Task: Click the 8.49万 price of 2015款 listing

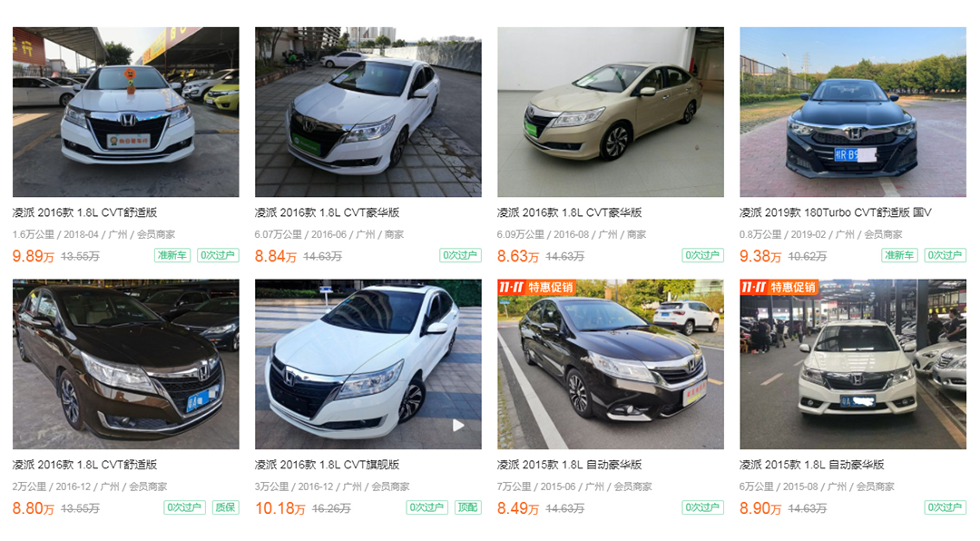Action: (x=517, y=508)
